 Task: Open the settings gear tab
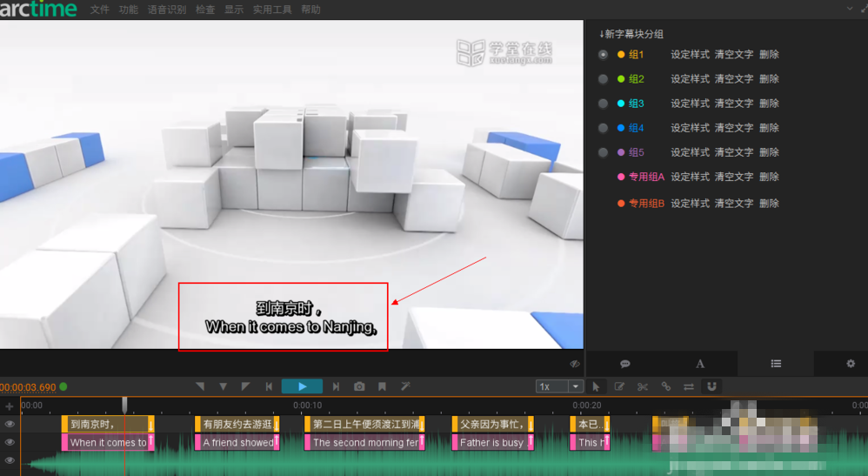pyautogui.click(x=851, y=364)
